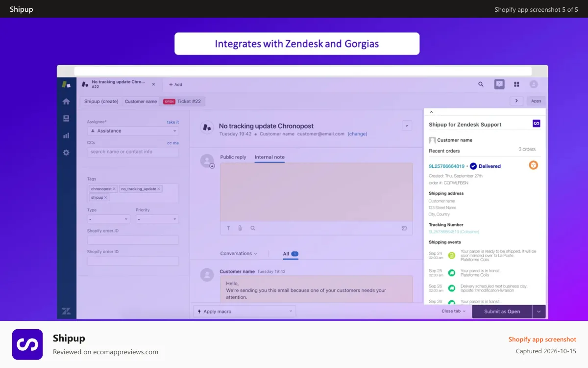This screenshot has width=588, height=368.
Task: Select the Shipup (create) breadcrumb tab
Action: coord(101,102)
